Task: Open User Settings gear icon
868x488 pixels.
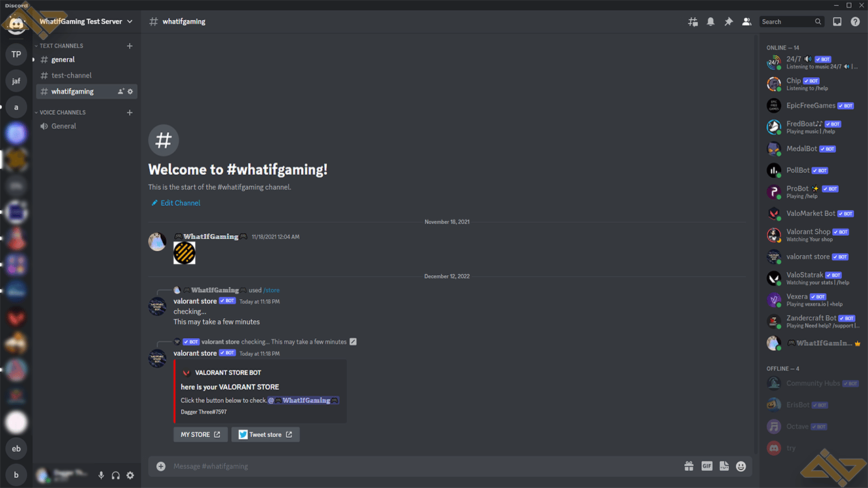Action: (x=130, y=476)
